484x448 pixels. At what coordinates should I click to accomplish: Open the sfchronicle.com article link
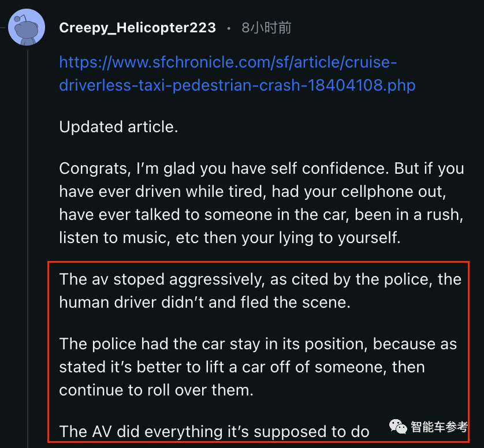pyautogui.click(x=228, y=62)
